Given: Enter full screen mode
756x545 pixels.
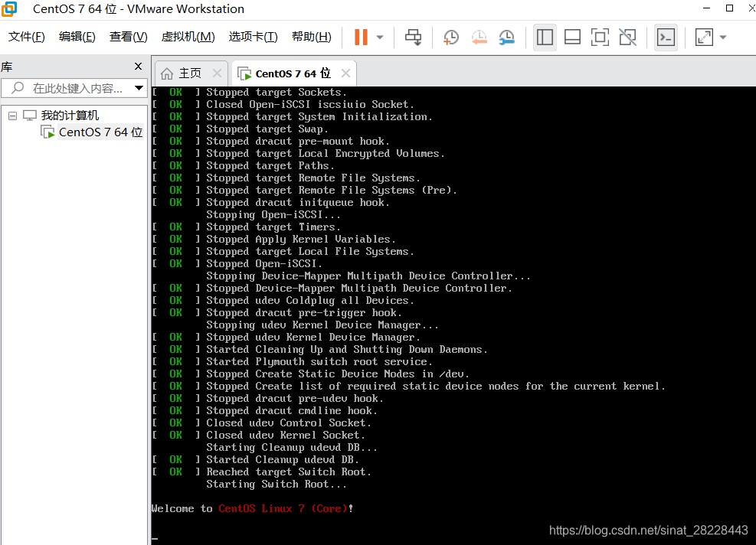Looking at the screenshot, I should (x=600, y=37).
